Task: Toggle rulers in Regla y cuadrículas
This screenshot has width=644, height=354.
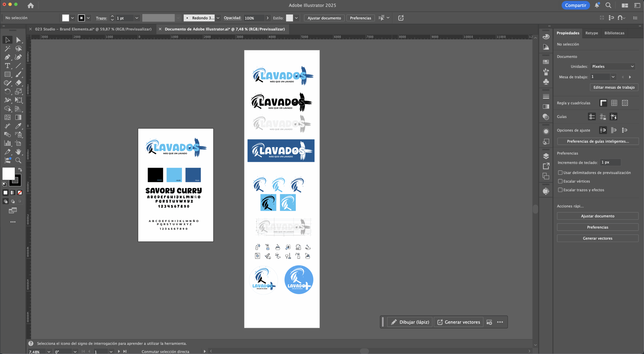Action: 603,103
